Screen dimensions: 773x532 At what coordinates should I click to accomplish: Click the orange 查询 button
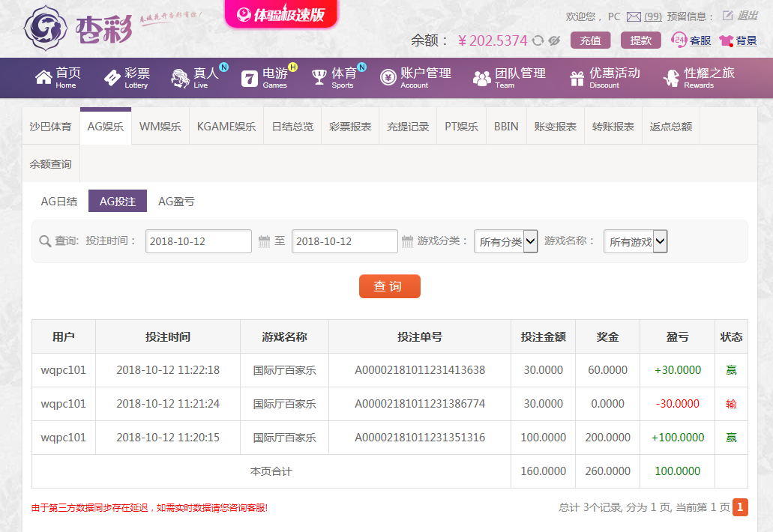[x=389, y=286]
